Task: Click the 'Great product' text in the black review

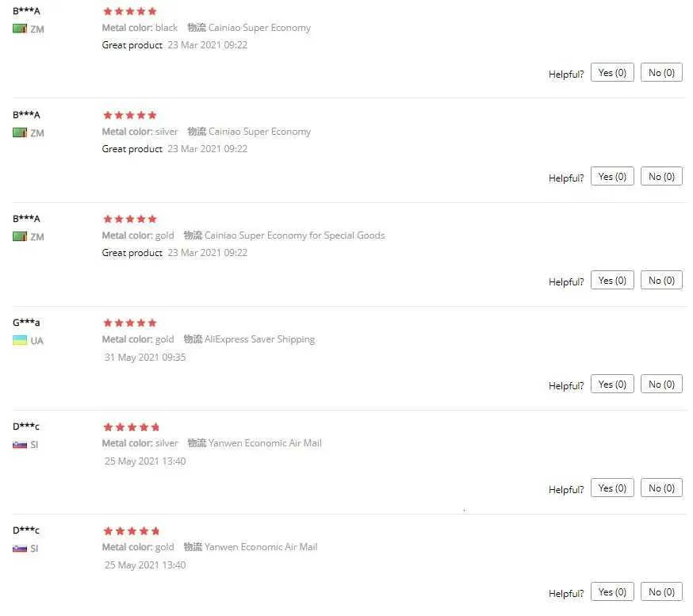Action: (x=132, y=45)
